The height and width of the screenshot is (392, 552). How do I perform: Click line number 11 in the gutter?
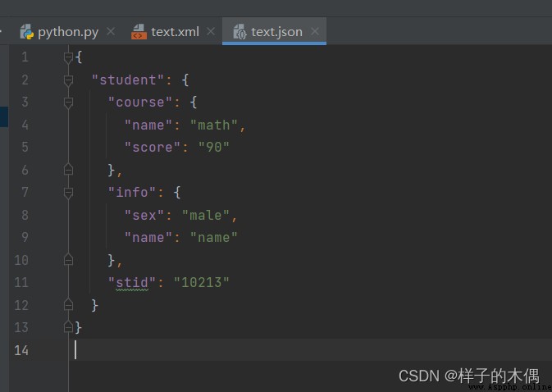[21, 282]
